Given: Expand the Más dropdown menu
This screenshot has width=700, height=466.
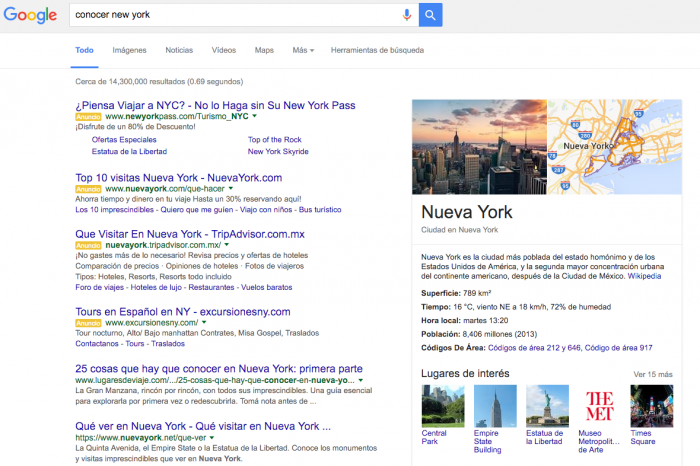Looking at the screenshot, I should pyautogui.click(x=302, y=50).
